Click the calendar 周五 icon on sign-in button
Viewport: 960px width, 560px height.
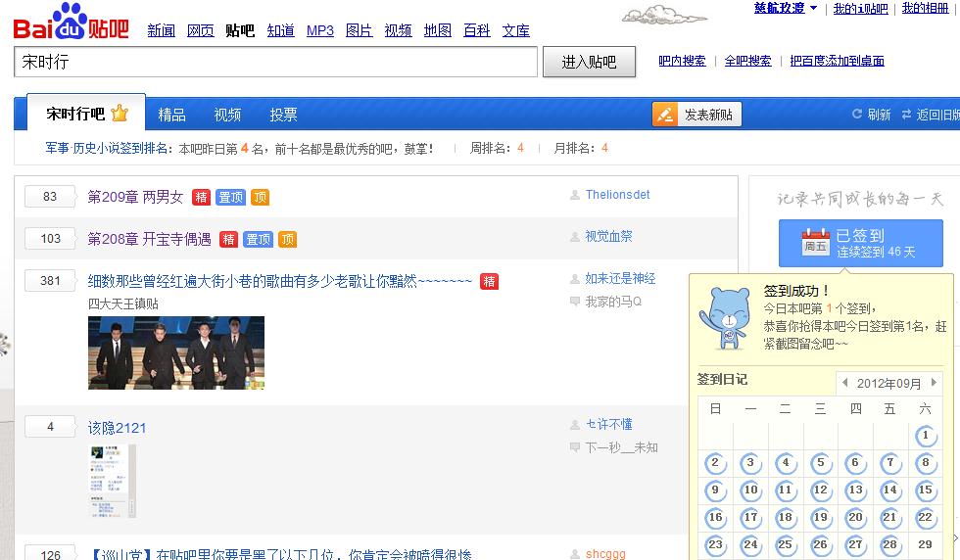tap(815, 243)
